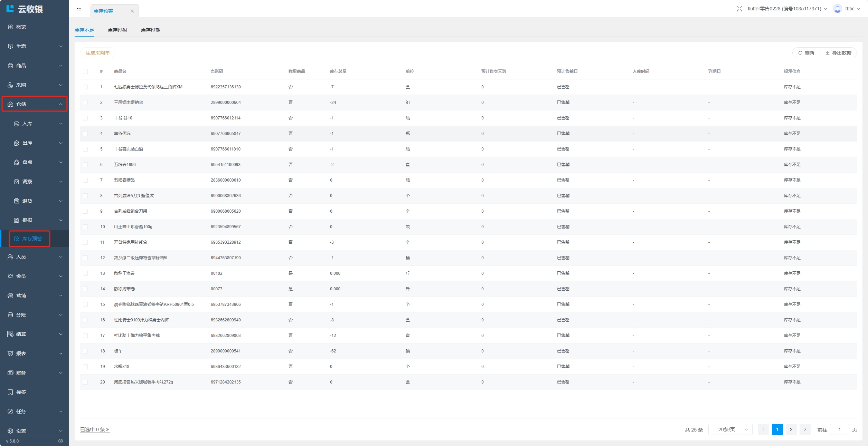The width and height of the screenshot is (868, 446).
Task: Open the 概览 overview sidebar item
Action: 21,27
